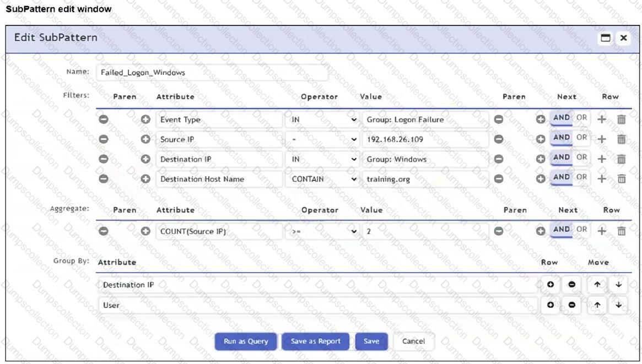
Task: Add left paren on the Destination Host Name row
Action: pos(146,179)
